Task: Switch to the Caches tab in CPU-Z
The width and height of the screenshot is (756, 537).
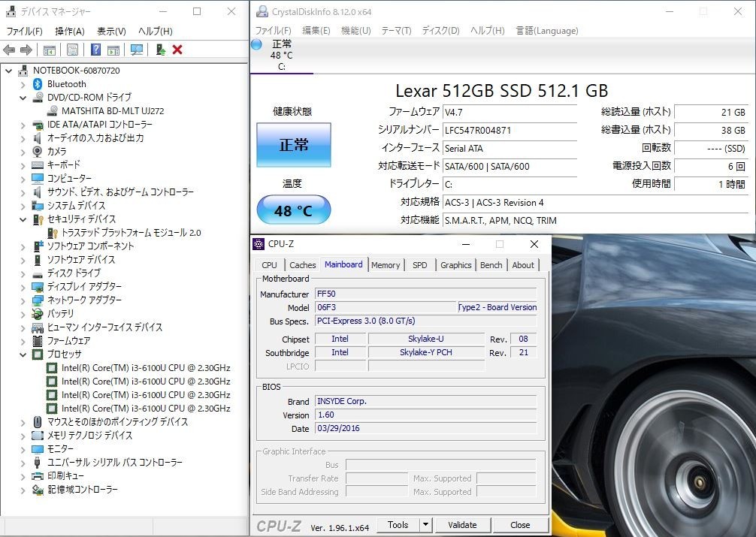Action: tap(302, 265)
